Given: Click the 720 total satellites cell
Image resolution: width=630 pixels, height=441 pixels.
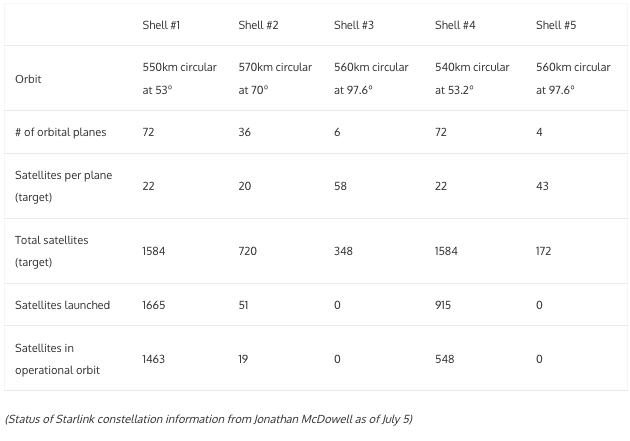Looking at the screenshot, I should (248, 251).
